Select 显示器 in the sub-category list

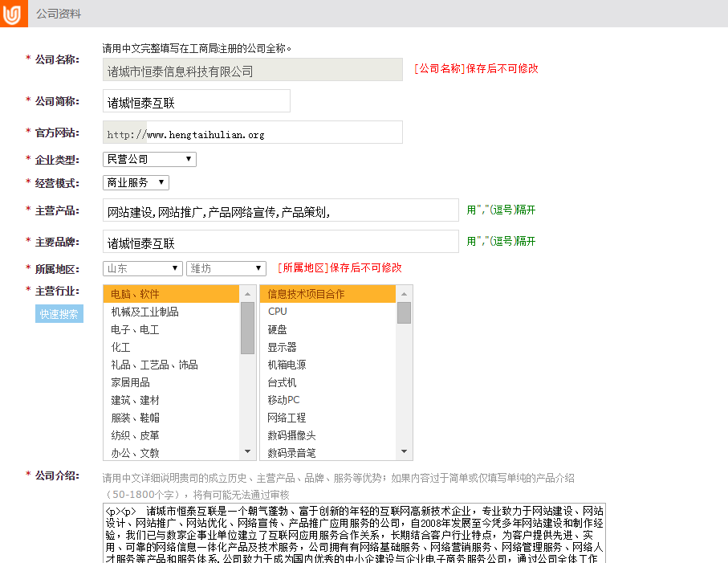pos(282,347)
